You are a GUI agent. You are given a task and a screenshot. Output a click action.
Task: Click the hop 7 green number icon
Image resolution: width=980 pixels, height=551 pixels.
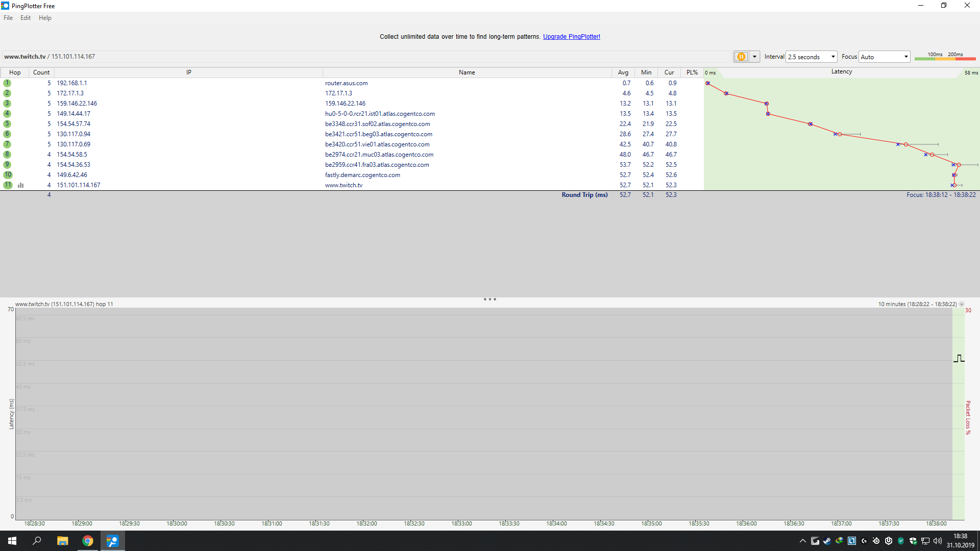[7, 144]
